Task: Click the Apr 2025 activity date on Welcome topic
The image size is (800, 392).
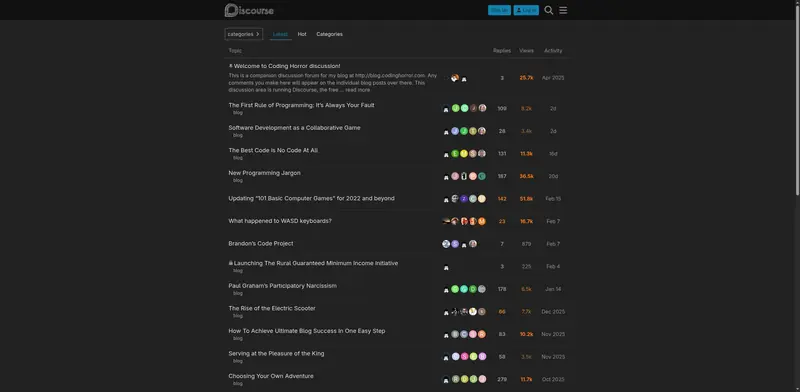Action: tap(553, 78)
